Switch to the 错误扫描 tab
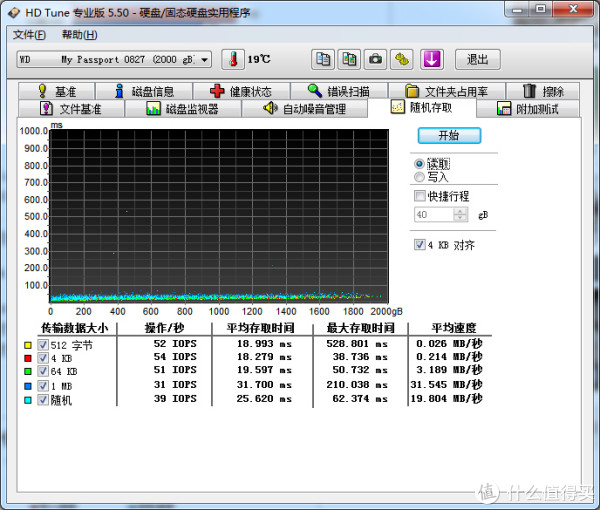Screen dimensions: 600x510 [339, 91]
